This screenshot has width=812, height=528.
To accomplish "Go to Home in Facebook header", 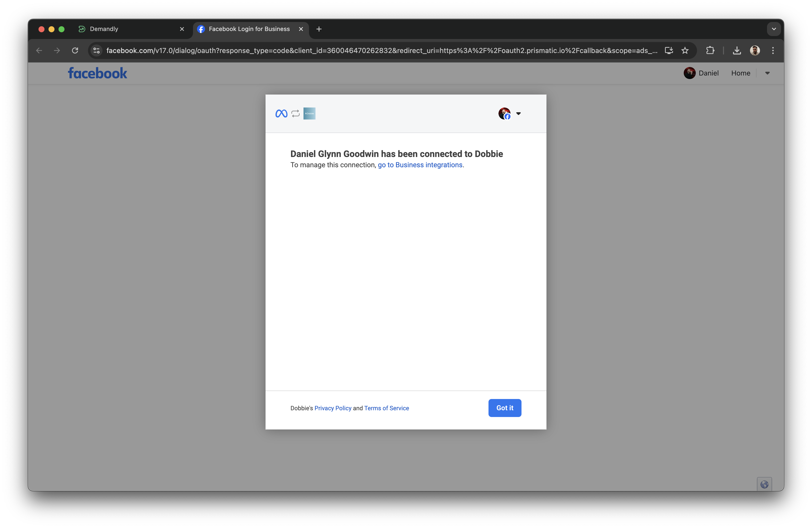I will 740,73.
